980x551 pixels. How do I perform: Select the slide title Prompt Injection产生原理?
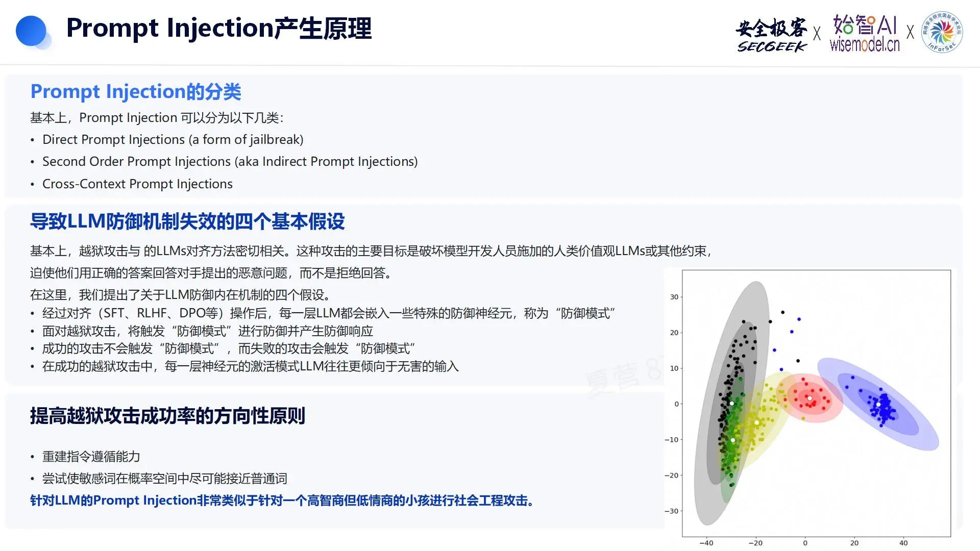(x=219, y=28)
